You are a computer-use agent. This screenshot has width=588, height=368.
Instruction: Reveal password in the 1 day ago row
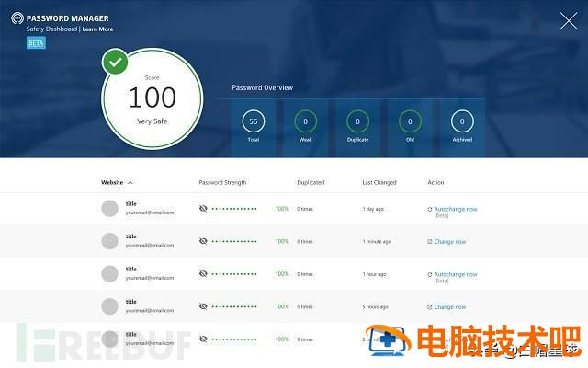[x=203, y=209]
